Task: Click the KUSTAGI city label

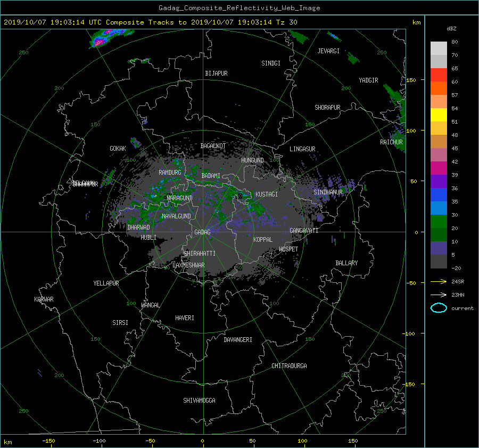Action: [x=267, y=194]
